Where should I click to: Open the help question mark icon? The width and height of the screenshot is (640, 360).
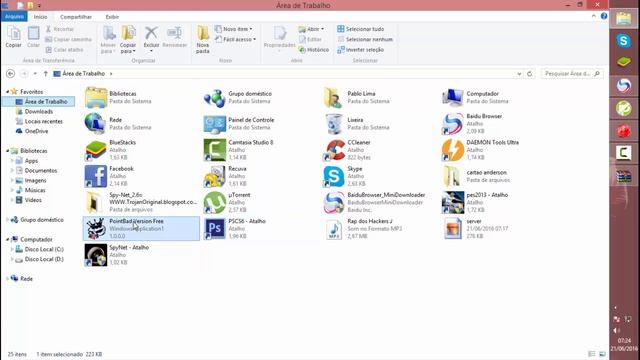point(604,16)
